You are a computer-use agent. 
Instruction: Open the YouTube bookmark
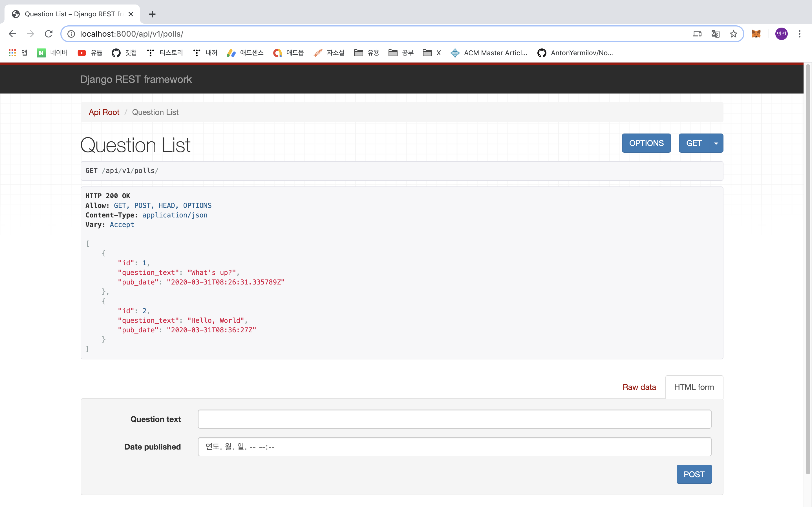coord(90,53)
